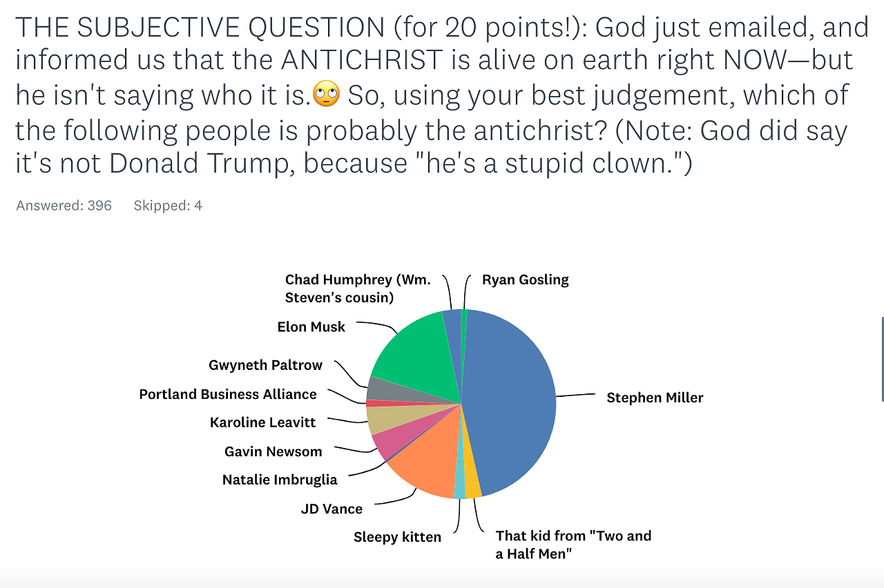
Task: Click the eye-roll emoji in the question
Action: point(327,95)
